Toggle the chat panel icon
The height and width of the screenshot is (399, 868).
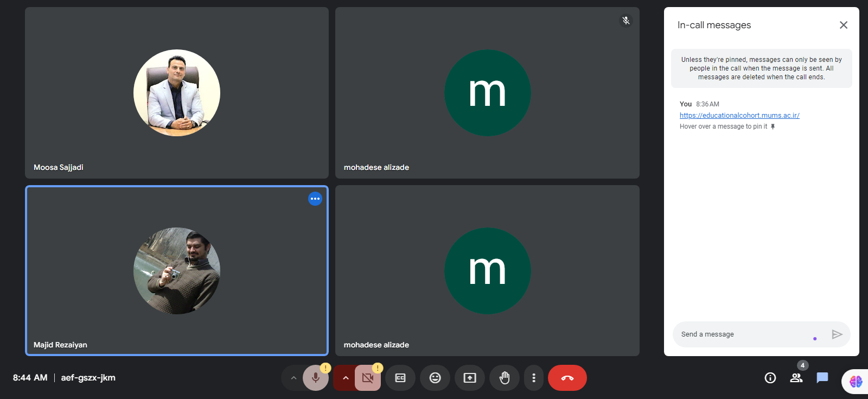[x=822, y=378]
